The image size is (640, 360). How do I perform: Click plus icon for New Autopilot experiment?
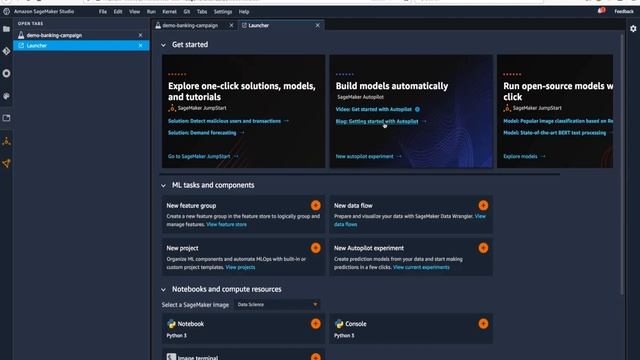483,248
